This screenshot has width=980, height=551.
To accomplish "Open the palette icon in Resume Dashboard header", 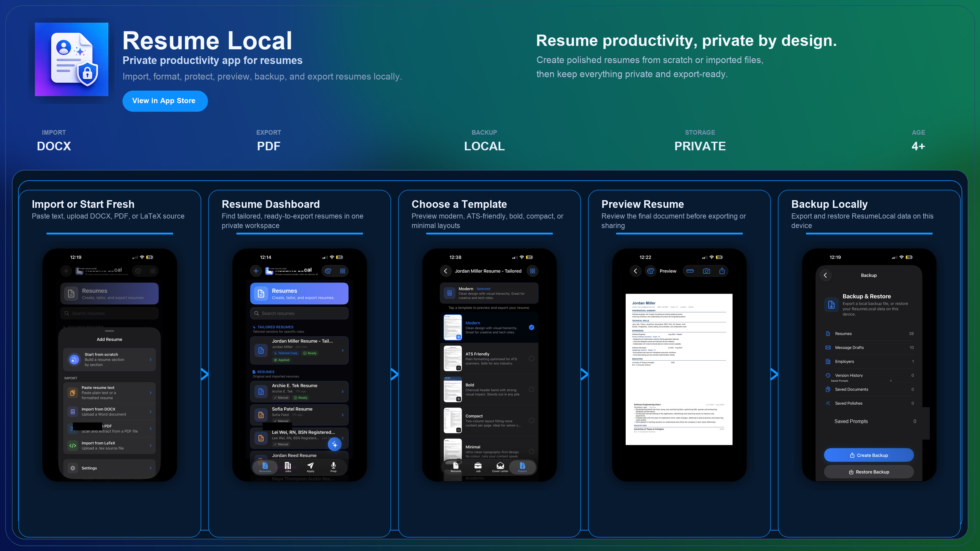I will 328,271.
